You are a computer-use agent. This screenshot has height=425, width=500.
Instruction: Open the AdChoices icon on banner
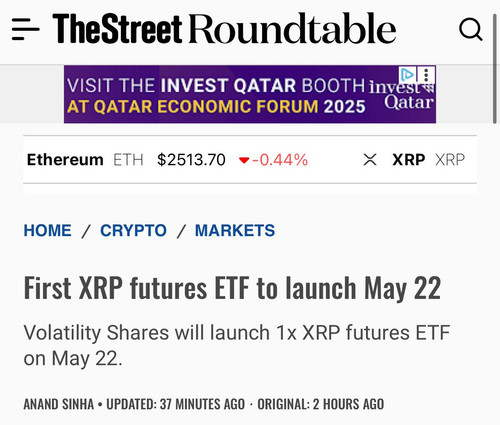(x=407, y=75)
